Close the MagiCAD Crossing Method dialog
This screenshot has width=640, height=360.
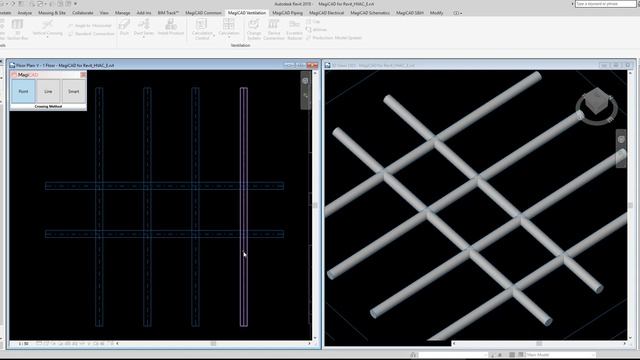point(83,75)
